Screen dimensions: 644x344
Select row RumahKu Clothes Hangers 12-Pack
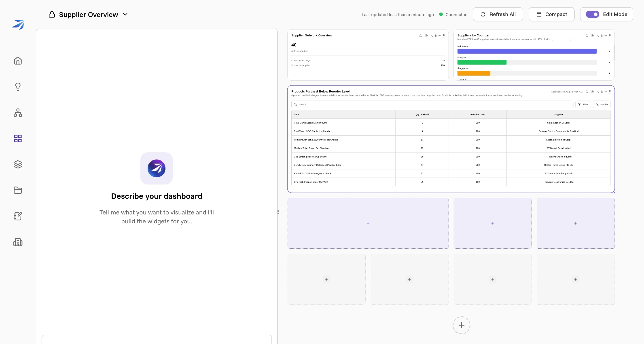pyautogui.click(x=451, y=173)
